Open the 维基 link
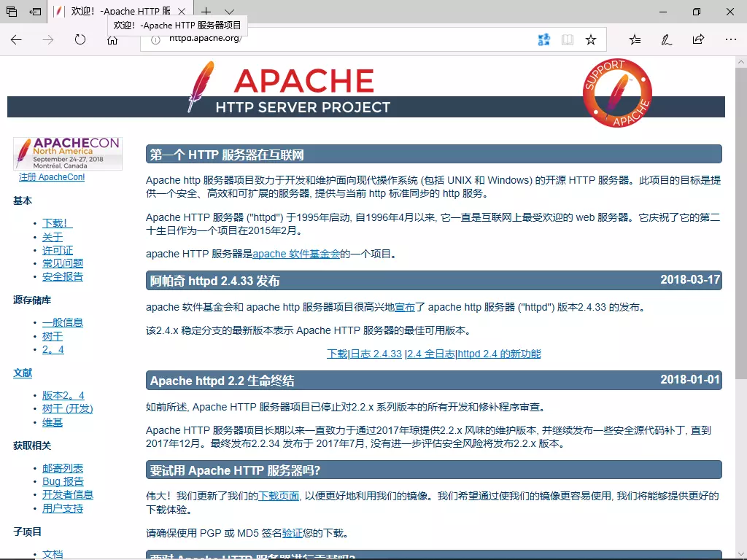Viewport: 747px width, 560px height. pos(53,422)
